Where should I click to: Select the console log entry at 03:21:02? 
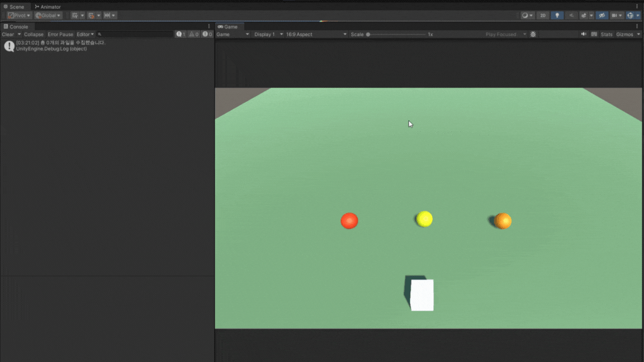(107, 46)
